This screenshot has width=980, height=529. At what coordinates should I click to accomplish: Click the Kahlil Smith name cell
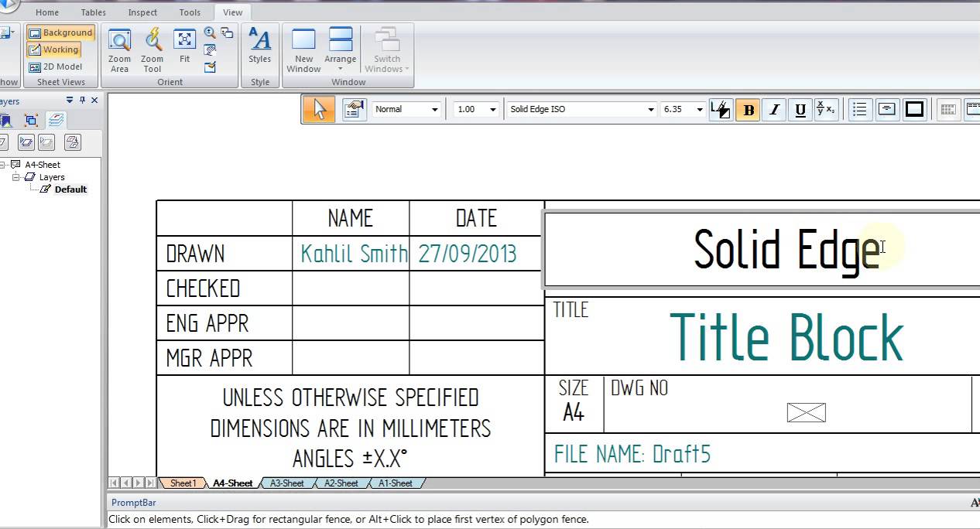tap(354, 254)
